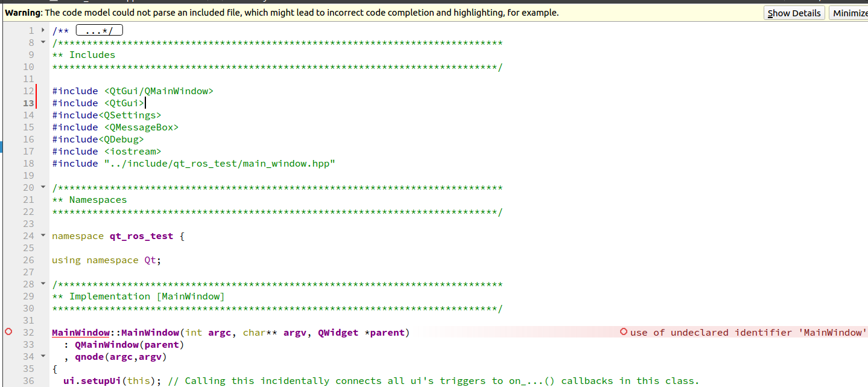The height and width of the screenshot is (387, 868).
Task: Click the underlined MainWindow at start of line 32
Action: point(81,333)
